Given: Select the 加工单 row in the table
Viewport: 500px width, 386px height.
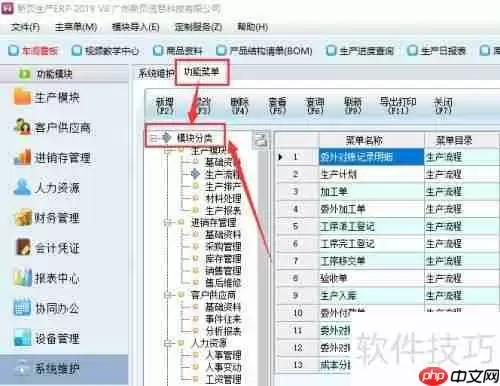Looking at the screenshot, I should coord(388,191).
